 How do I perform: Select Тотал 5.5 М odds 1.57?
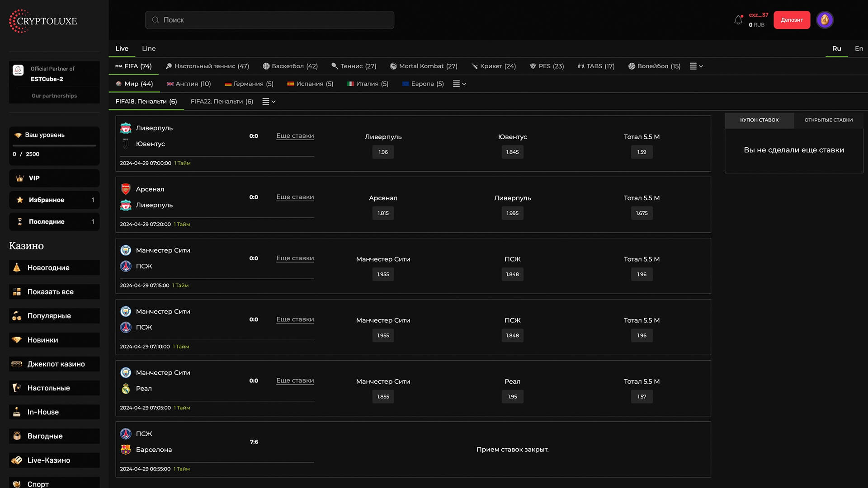pyautogui.click(x=642, y=397)
